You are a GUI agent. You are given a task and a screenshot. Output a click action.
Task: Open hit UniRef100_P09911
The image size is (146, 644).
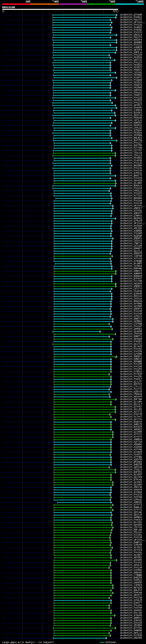(x=131, y=17)
